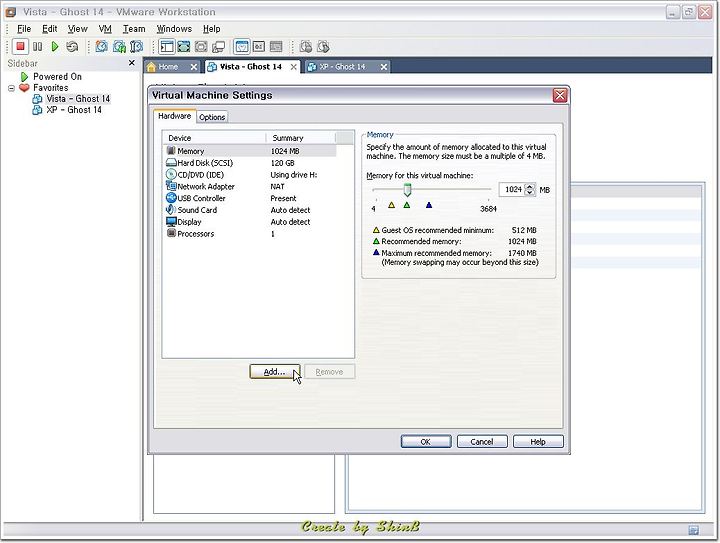Select the CD/DVD (IDE) device
Screen dimensions: 720x543
pyautogui.click(x=251, y=175)
